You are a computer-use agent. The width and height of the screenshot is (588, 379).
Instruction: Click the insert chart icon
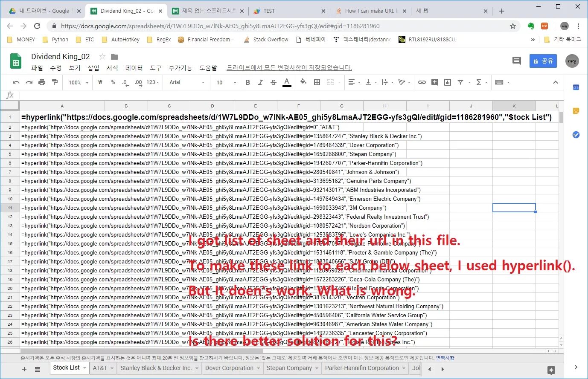pos(448,82)
